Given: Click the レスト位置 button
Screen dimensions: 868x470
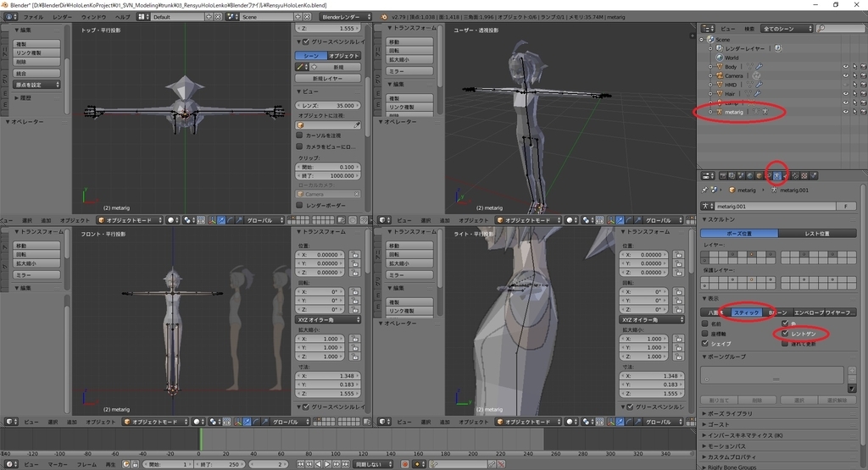Looking at the screenshot, I should (817, 234).
